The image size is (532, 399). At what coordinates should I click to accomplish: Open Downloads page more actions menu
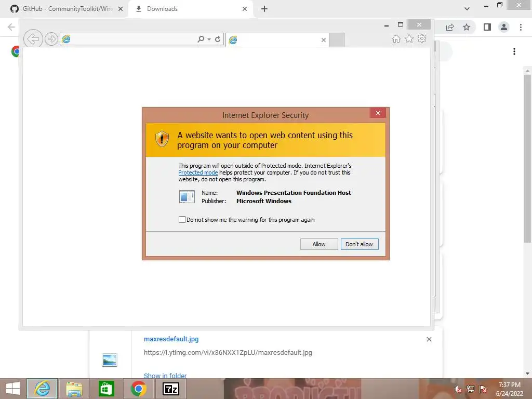514,51
